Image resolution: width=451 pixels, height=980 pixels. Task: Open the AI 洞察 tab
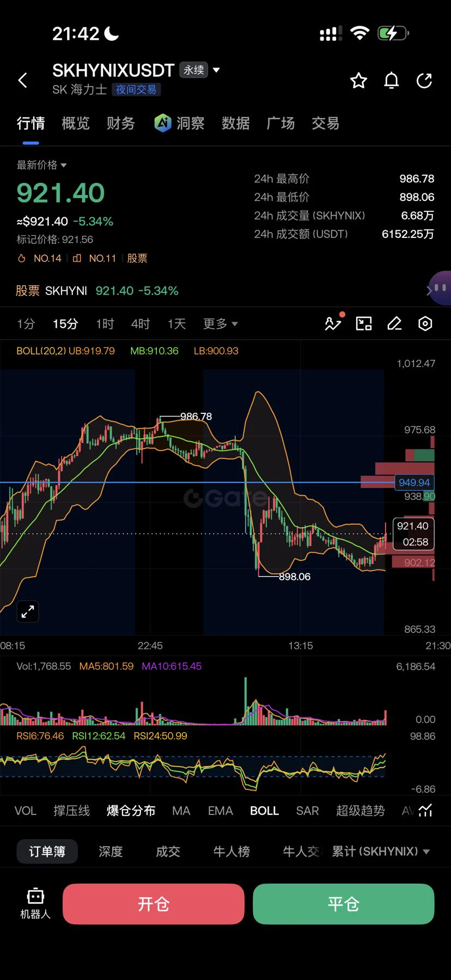(179, 123)
